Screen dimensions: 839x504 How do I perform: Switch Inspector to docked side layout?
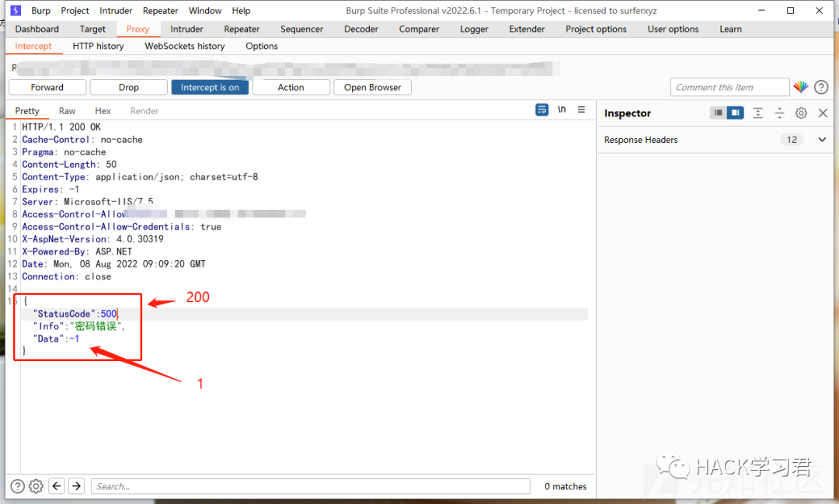click(x=735, y=113)
